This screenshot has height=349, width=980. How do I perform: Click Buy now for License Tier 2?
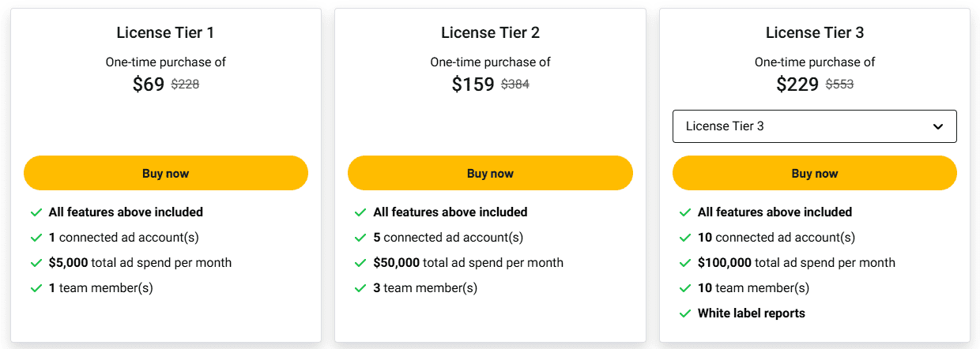[490, 174]
